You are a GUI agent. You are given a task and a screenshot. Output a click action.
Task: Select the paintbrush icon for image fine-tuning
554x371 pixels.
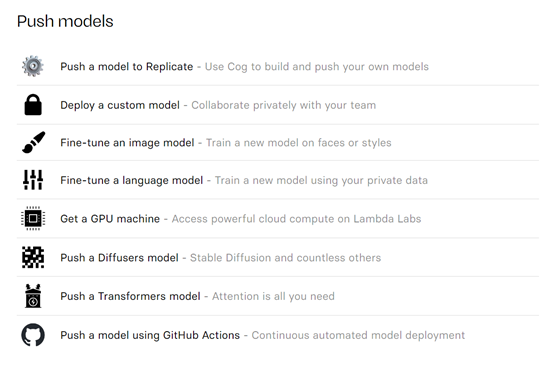pos(34,142)
